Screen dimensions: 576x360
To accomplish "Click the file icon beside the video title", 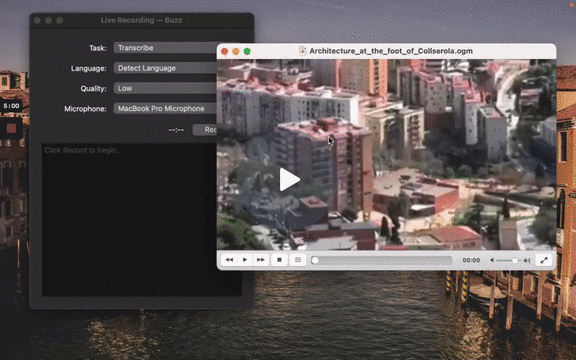I will (303, 51).
